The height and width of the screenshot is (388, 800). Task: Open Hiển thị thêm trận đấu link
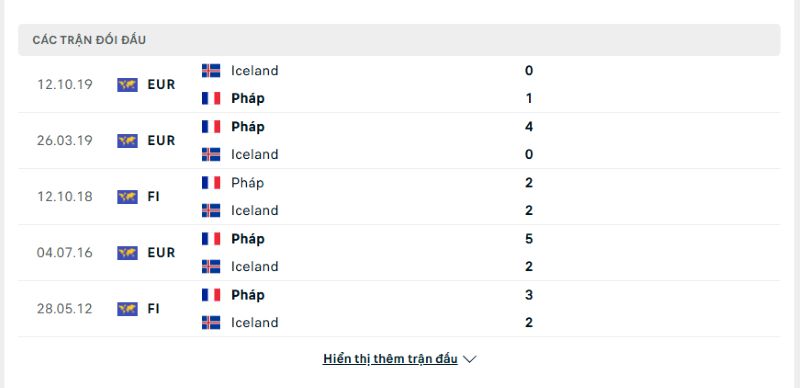(x=390, y=359)
